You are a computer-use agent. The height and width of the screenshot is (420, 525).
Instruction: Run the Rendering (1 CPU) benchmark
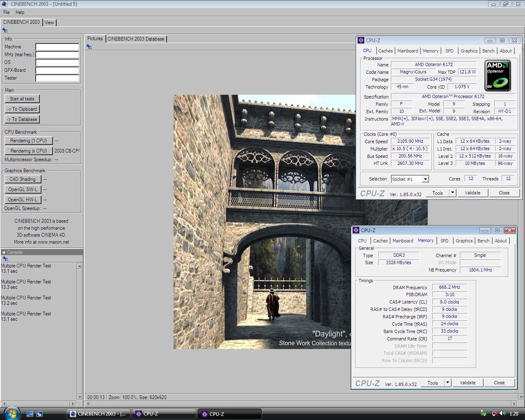coord(29,141)
